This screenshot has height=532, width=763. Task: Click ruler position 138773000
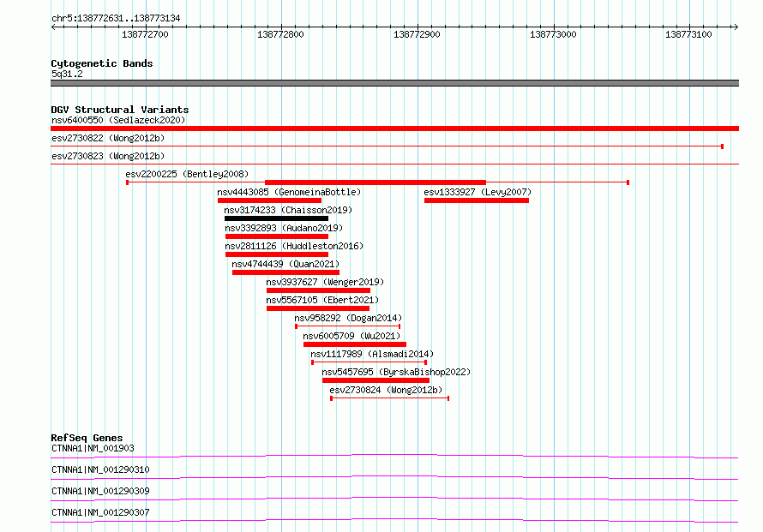pos(553,34)
